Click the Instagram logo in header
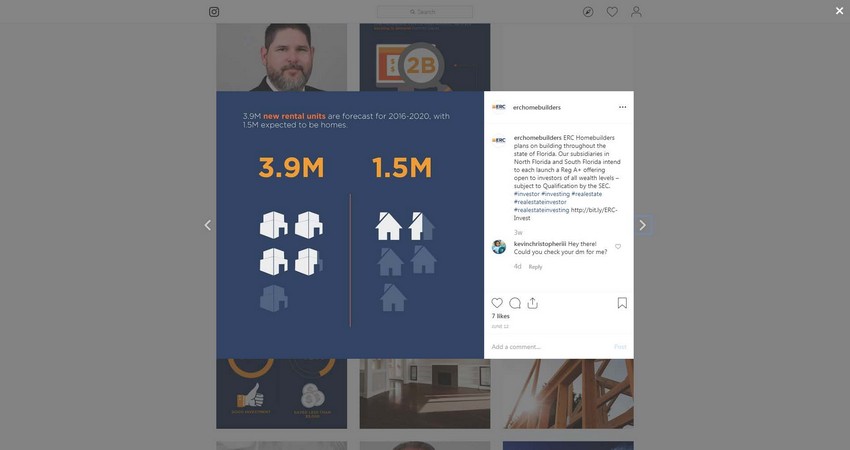The image size is (850, 450). [214, 12]
